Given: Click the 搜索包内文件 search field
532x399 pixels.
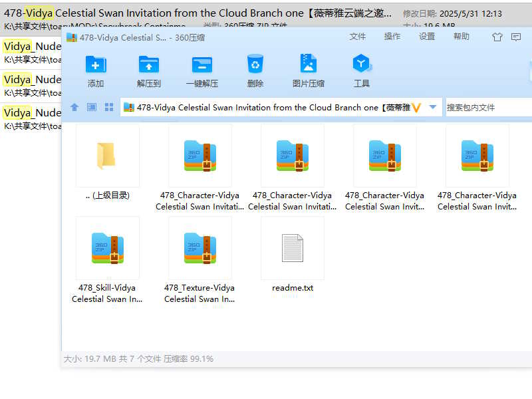Looking at the screenshot, I should click(488, 107).
